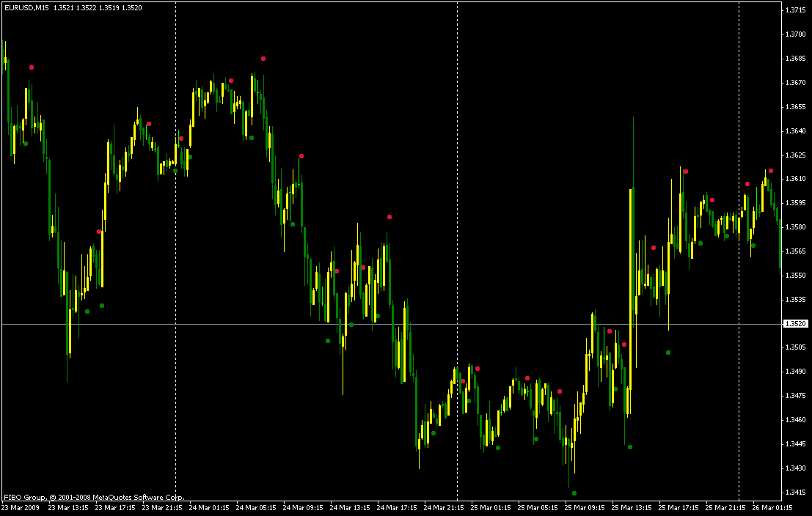Click the 1.3445 price axis label
The image size is (812, 516).
tap(795, 444)
